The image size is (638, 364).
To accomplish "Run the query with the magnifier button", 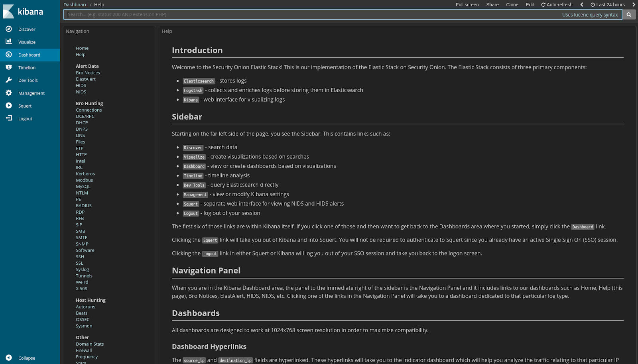I will click(629, 15).
